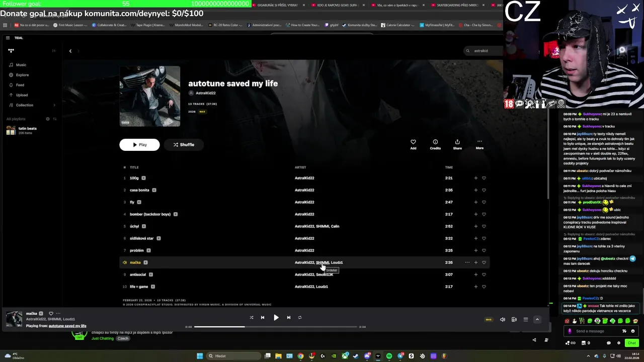Screen dimensions: 644x362
Task: Open the album More options
Action: point(479,144)
